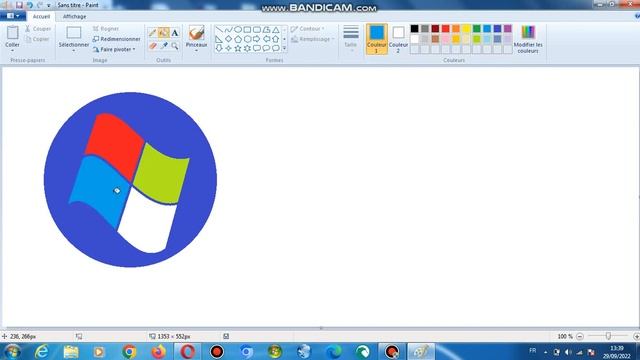Image resolution: width=640 pixels, height=360 pixels.
Task: Select the Fill with color bucket tool
Action: [x=164, y=33]
